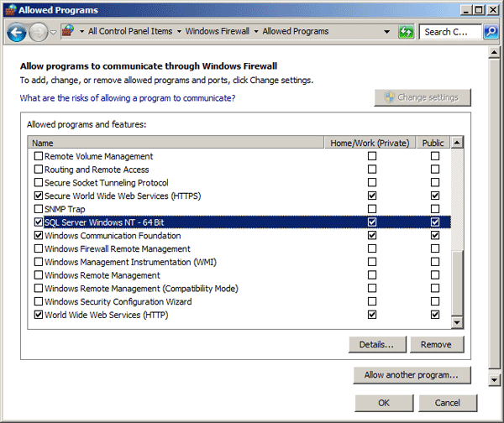The image size is (504, 423).
Task: Toggle Remote Volume Management name checkbox
Action: [x=39, y=156]
